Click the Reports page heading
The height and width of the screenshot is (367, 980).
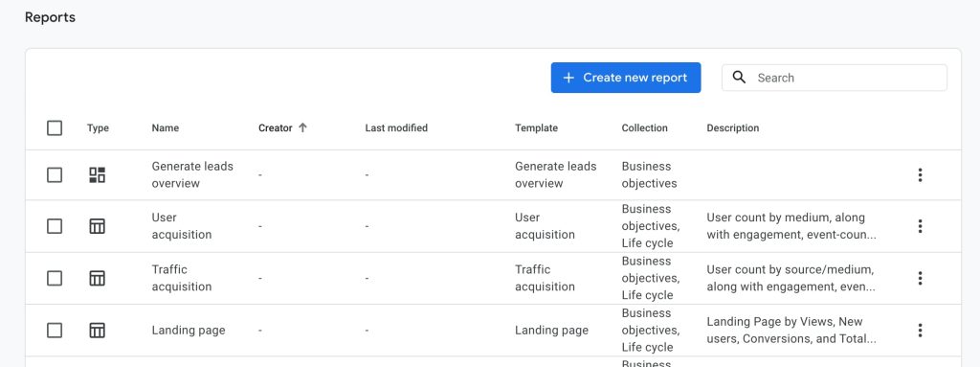coord(50,17)
